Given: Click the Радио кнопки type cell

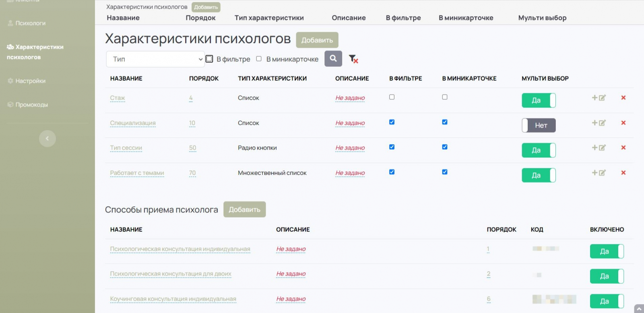Looking at the screenshot, I should (257, 148).
